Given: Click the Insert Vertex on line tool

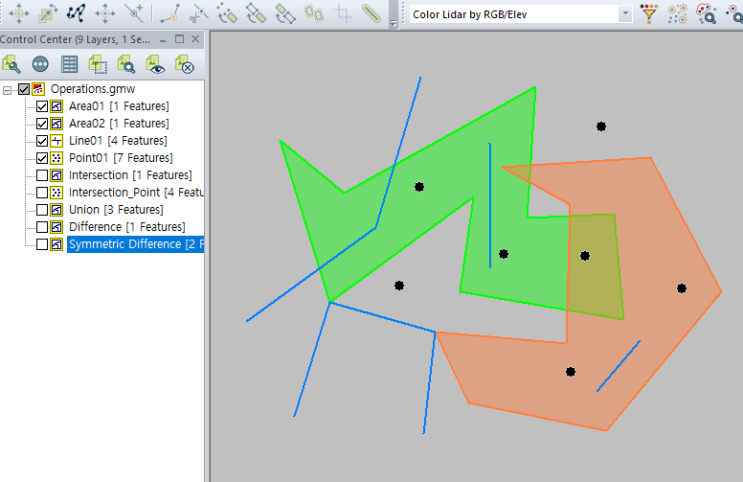Looking at the screenshot, I should (134, 13).
